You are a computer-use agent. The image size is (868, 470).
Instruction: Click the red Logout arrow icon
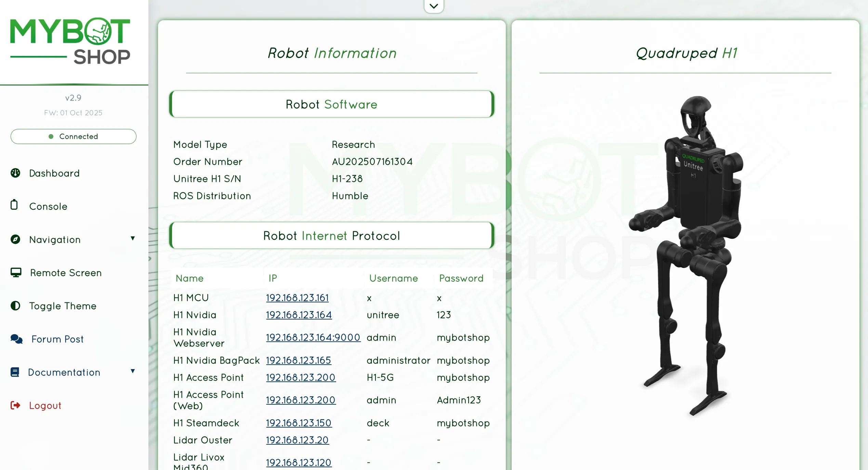coord(15,405)
